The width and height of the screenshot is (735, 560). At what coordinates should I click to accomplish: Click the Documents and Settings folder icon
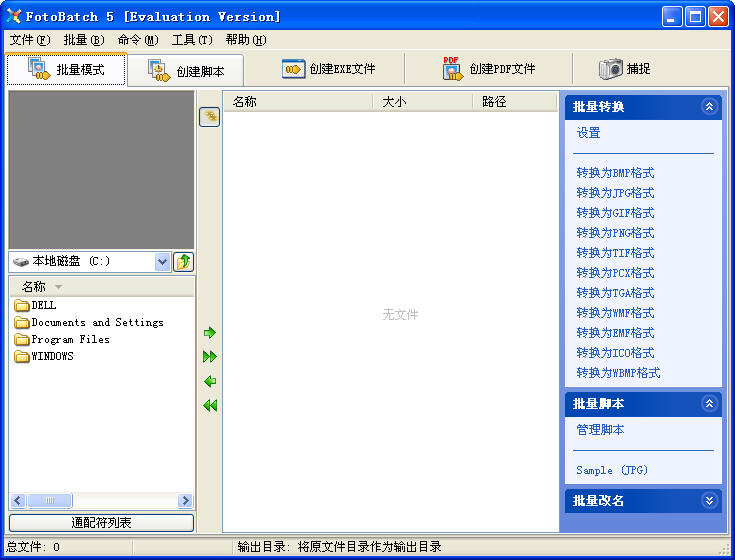pyautogui.click(x=22, y=322)
